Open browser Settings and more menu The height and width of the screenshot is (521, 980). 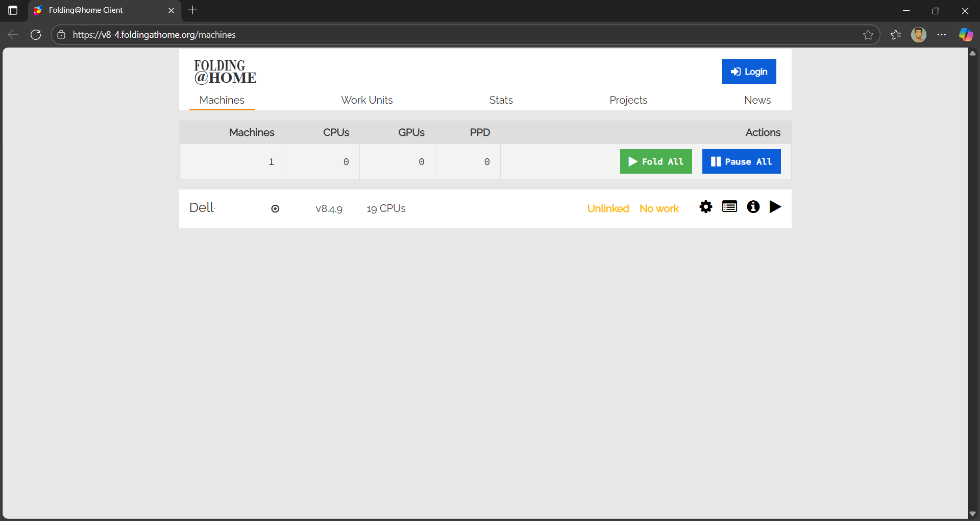pos(942,35)
